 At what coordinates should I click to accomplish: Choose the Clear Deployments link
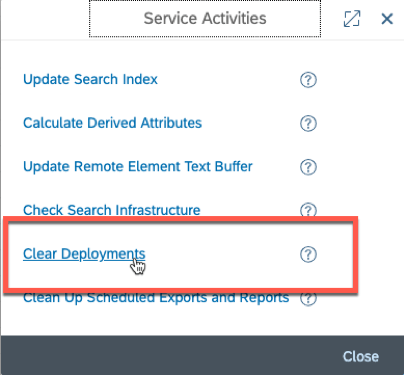[x=84, y=254]
